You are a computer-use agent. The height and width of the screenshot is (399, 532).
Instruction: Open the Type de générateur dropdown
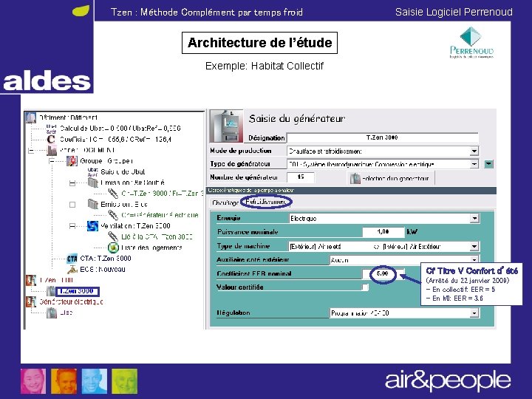tap(474, 164)
